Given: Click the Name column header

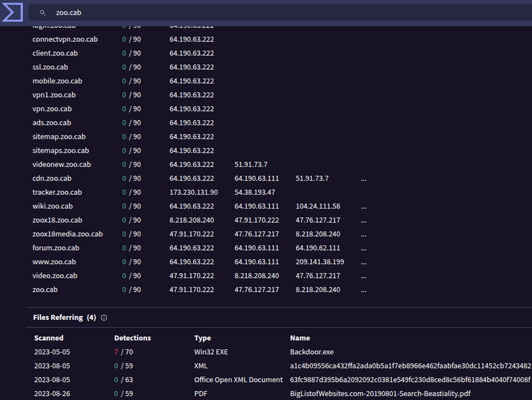Looking at the screenshot, I should coord(300,338).
